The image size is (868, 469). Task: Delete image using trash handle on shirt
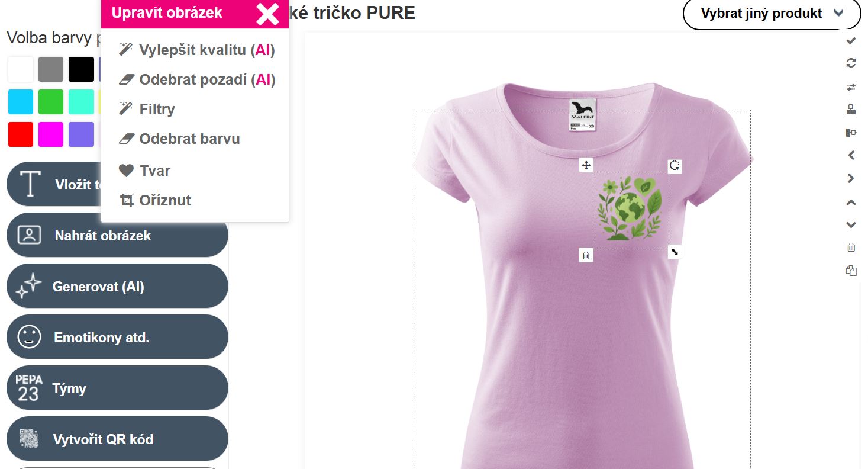point(586,255)
